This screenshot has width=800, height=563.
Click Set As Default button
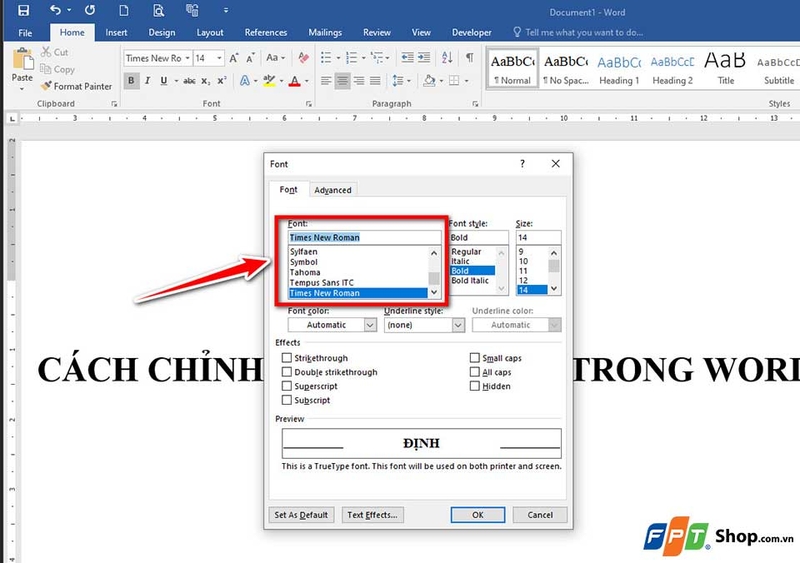[x=301, y=515]
